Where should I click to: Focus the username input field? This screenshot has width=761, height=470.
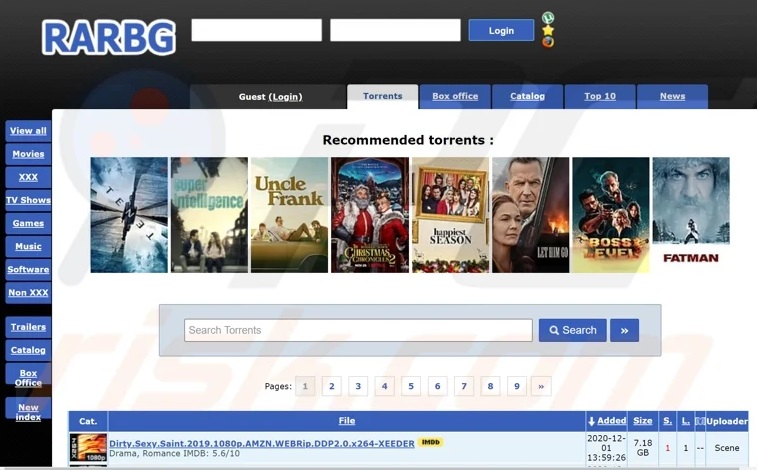256,30
